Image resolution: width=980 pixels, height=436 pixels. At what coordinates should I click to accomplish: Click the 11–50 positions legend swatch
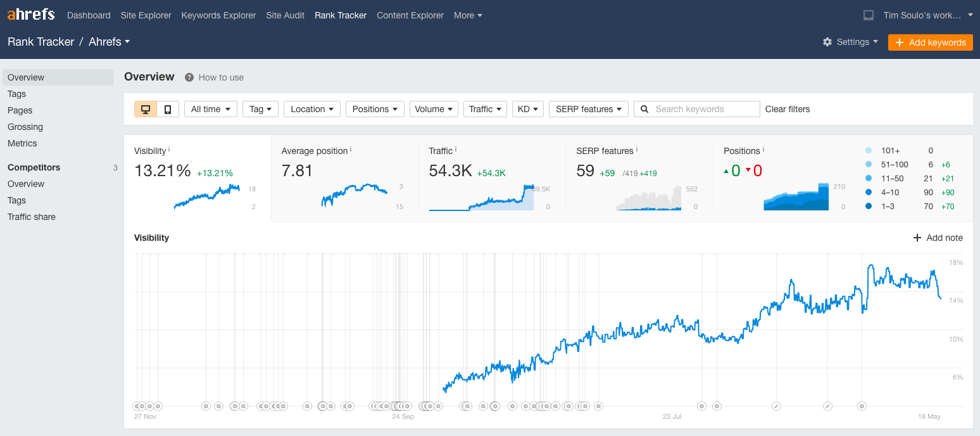point(868,178)
